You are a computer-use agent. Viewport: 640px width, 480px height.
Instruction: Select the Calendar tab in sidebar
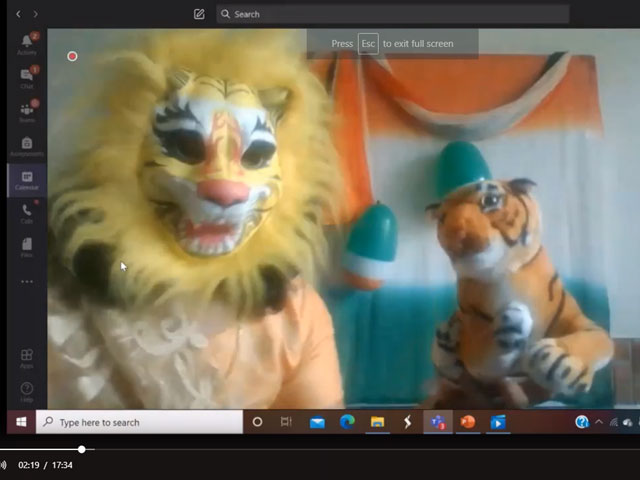[27, 180]
